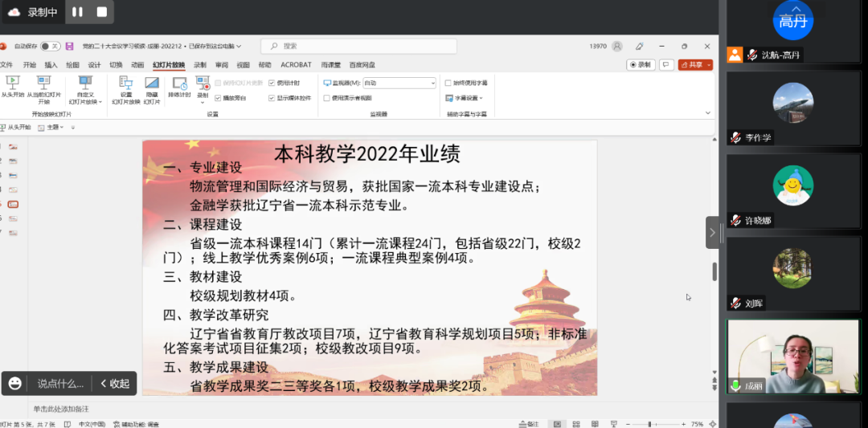Click 收起 to collapse chat bar
The height and width of the screenshot is (428, 868).
click(x=114, y=384)
